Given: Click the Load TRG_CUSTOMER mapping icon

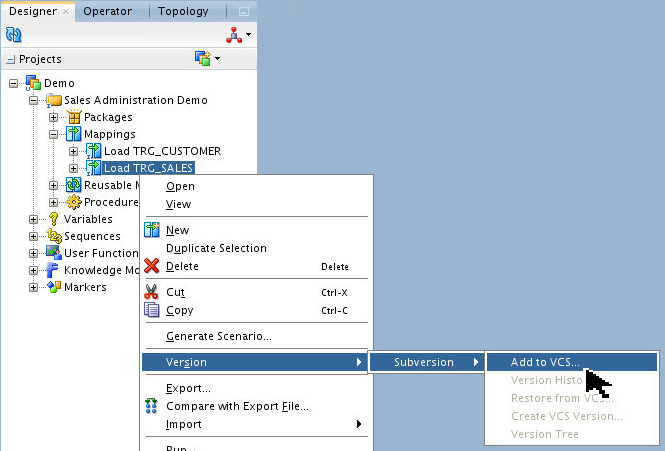Looking at the screenshot, I should coord(94,151).
